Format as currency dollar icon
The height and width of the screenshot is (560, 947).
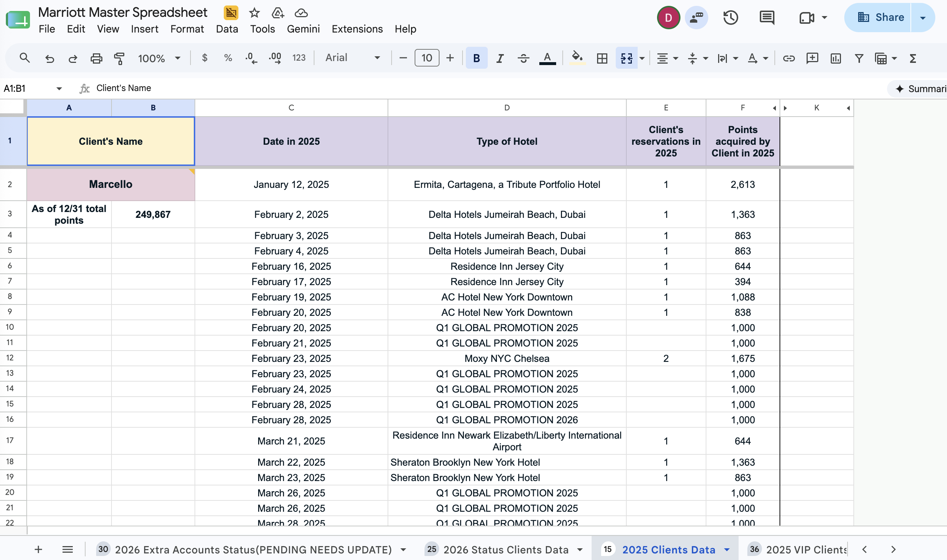204,58
